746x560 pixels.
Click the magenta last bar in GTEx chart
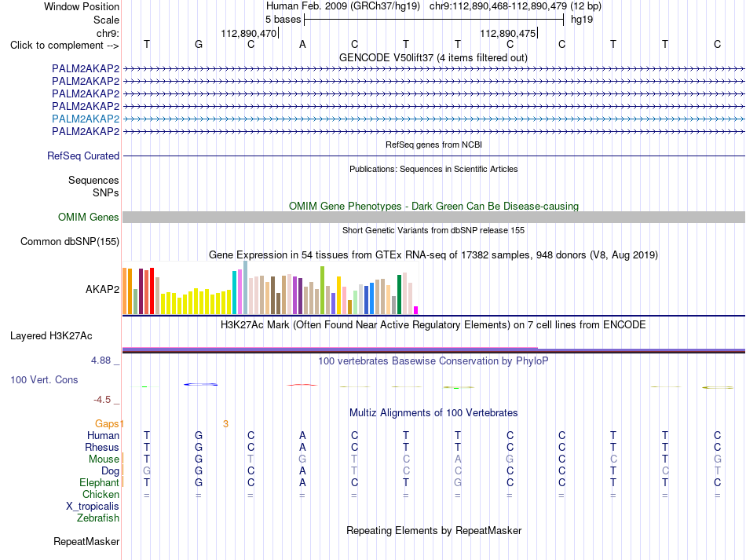pos(416,310)
